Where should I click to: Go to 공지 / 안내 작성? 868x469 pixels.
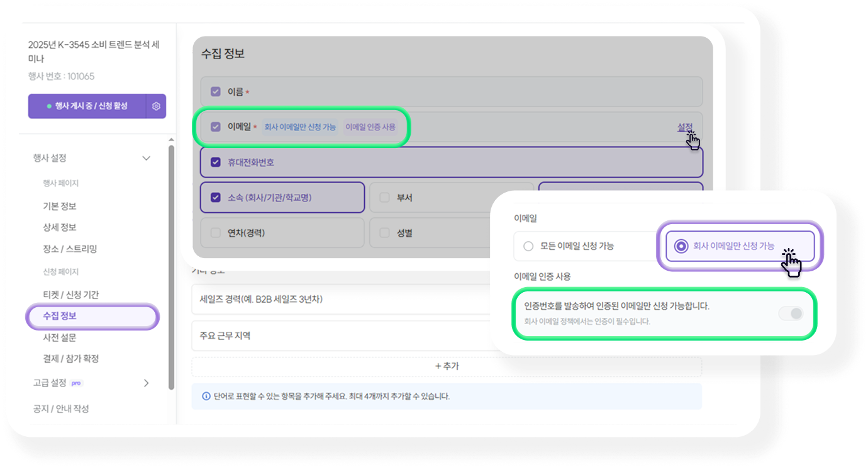tap(61, 409)
